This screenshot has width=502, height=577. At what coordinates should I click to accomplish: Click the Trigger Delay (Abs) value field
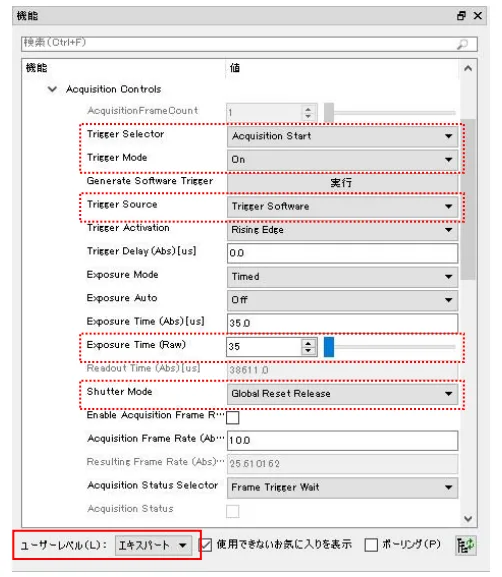click(x=342, y=253)
